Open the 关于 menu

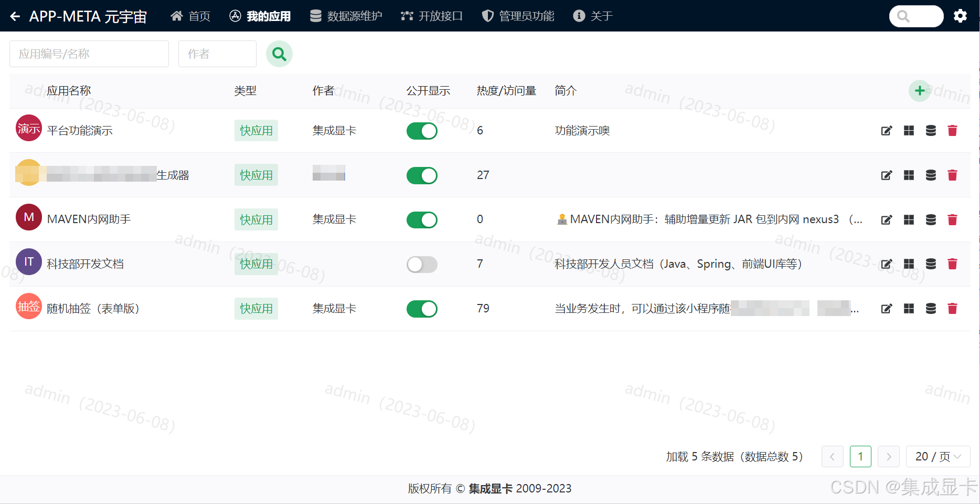(x=593, y=16)
